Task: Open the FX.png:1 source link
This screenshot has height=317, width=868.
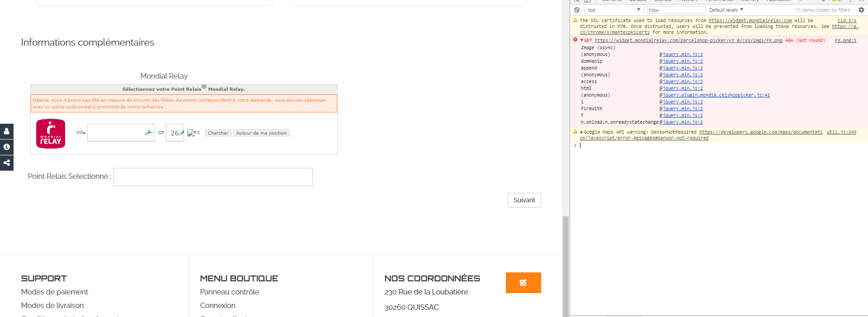Action: [x=845, y=40]
